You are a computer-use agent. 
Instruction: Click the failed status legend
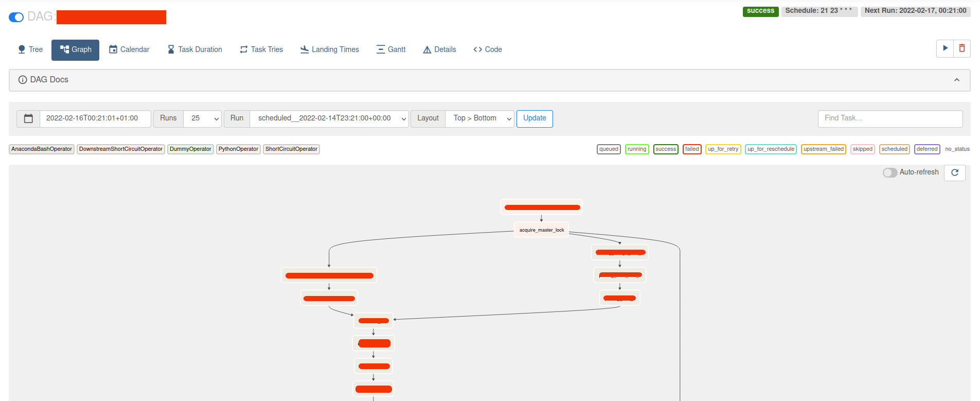pyautogui.click(x=692, y=149)
